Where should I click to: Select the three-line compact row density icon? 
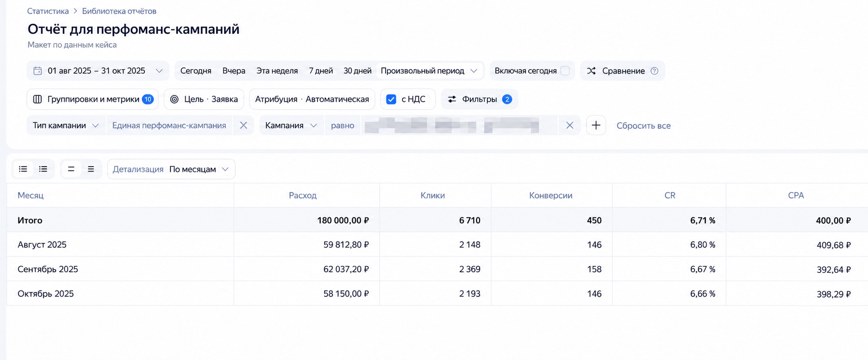pyautogui.click(x=91, y=169)
